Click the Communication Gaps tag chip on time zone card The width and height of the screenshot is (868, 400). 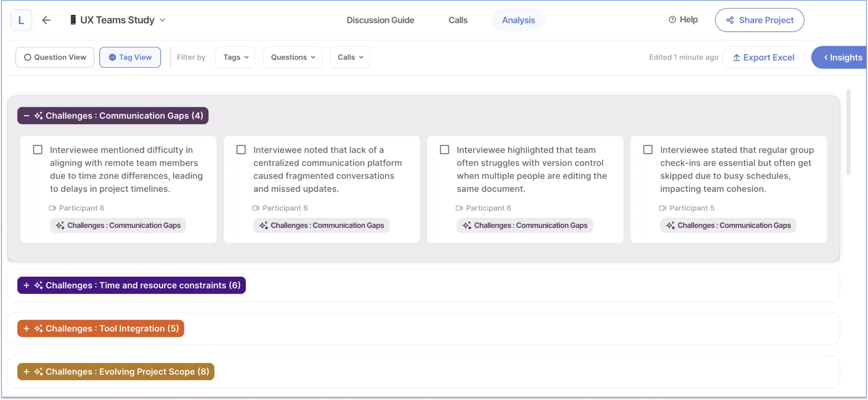118,225
